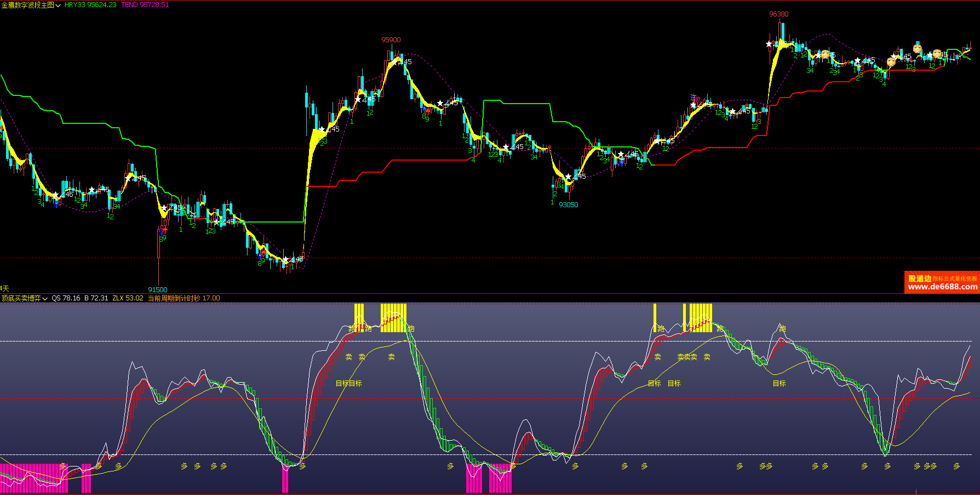Click the emoji face icon above other emojis
Image resolution: width=980 pixels, height=495 pixels.
[x=918, y=48]
